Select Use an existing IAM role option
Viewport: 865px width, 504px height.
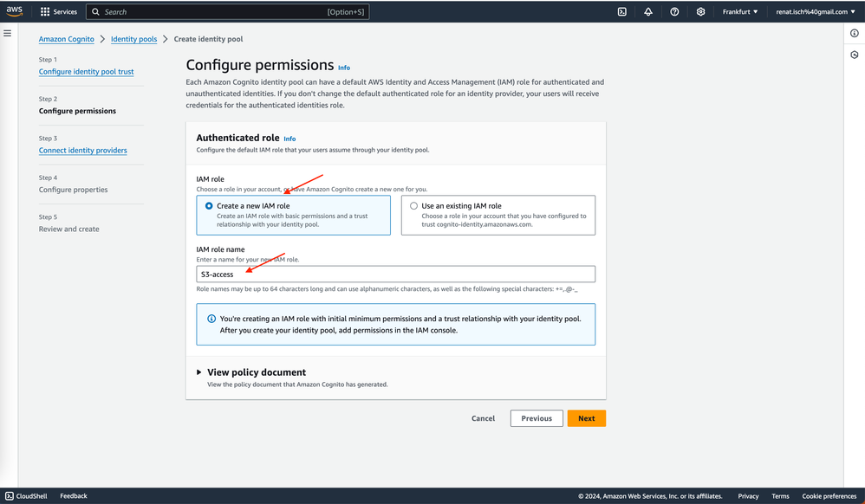pos(498,215)
